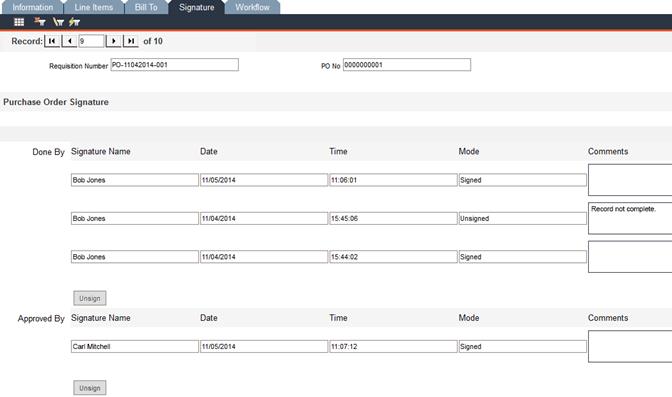Click the Signed mode field in 15:44:02 row
The image size is (672, 397).
[522, 257]
